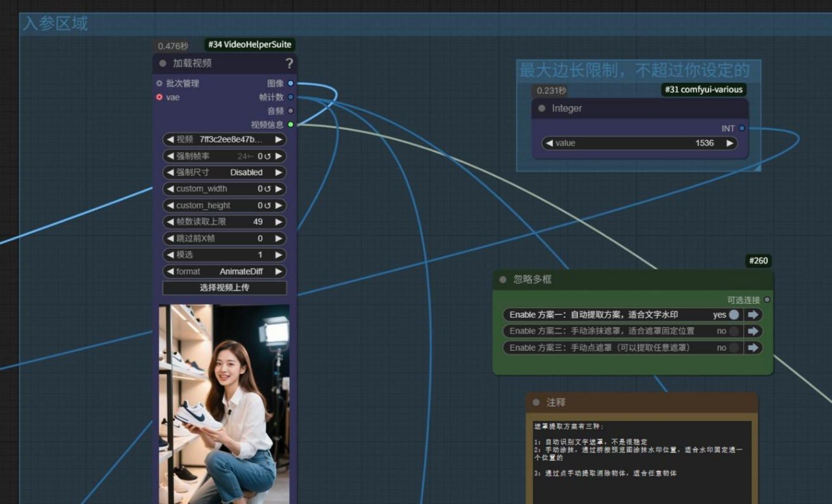The height and width of the screenshot is (504, 832).
Task: Increase Integer value with its right arrow
Action: coord(730,143)
